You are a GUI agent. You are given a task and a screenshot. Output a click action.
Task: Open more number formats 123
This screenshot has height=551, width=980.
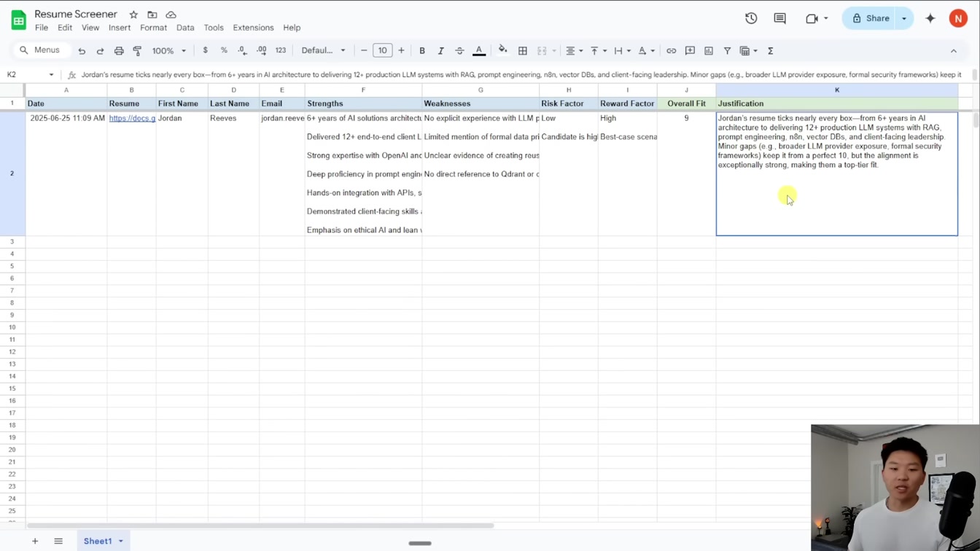click(281, 50)
